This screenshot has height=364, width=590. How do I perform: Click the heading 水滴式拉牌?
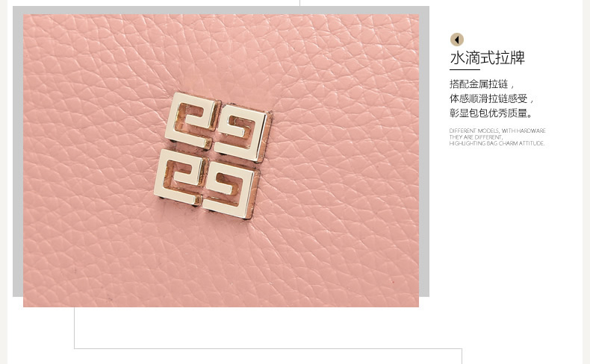tap(487, 58)
